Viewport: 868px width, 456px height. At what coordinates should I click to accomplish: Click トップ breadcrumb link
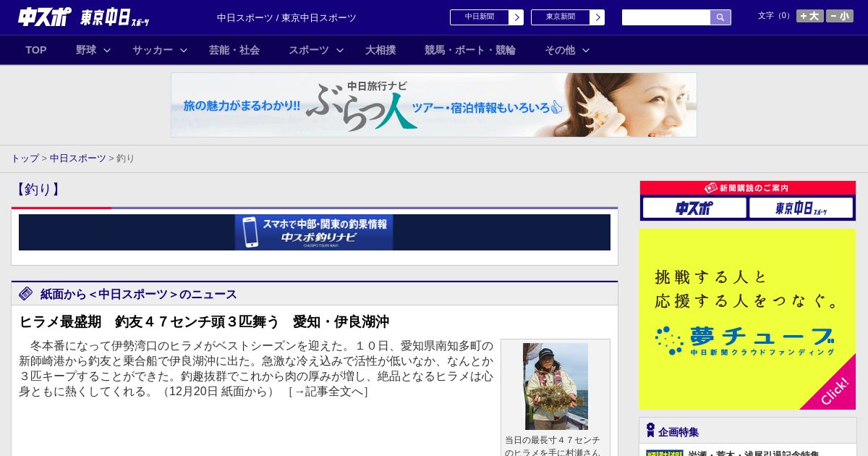coord(25,158)
